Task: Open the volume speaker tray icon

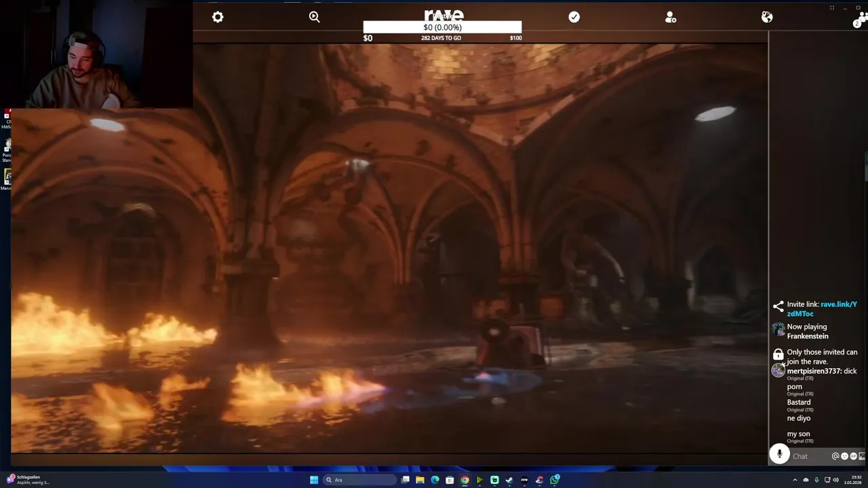Action: [x=836, y=480]
